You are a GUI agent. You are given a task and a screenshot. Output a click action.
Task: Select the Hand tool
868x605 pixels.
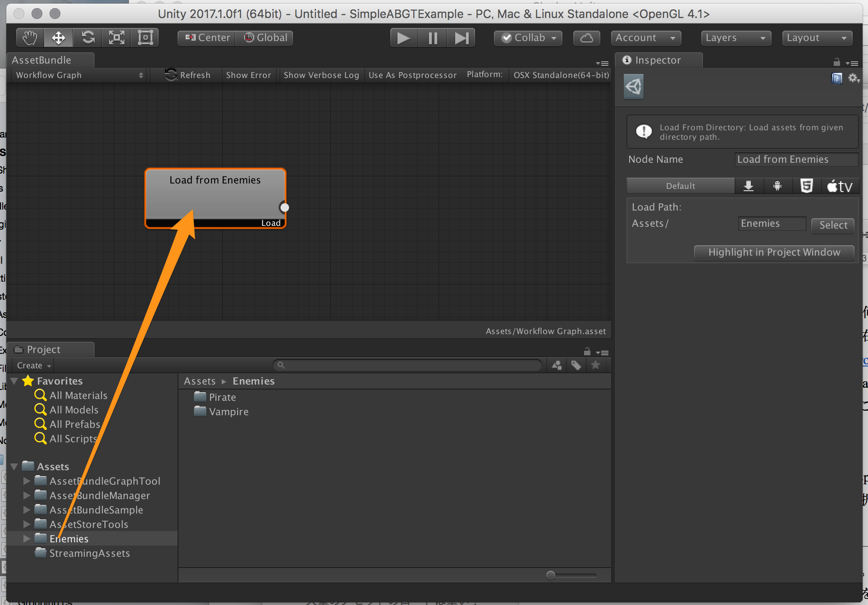[30, 38]
